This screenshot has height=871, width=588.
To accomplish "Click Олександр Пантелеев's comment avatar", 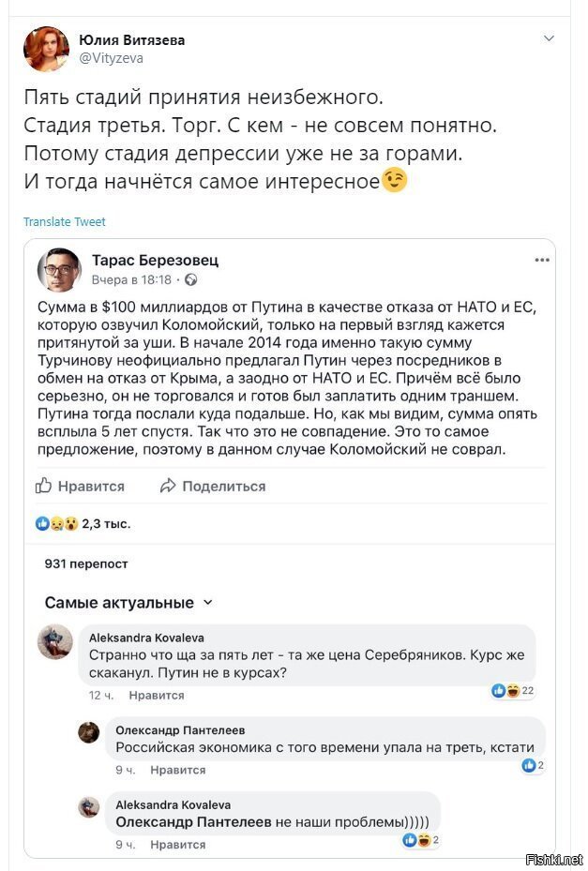I will coord(89,732).
